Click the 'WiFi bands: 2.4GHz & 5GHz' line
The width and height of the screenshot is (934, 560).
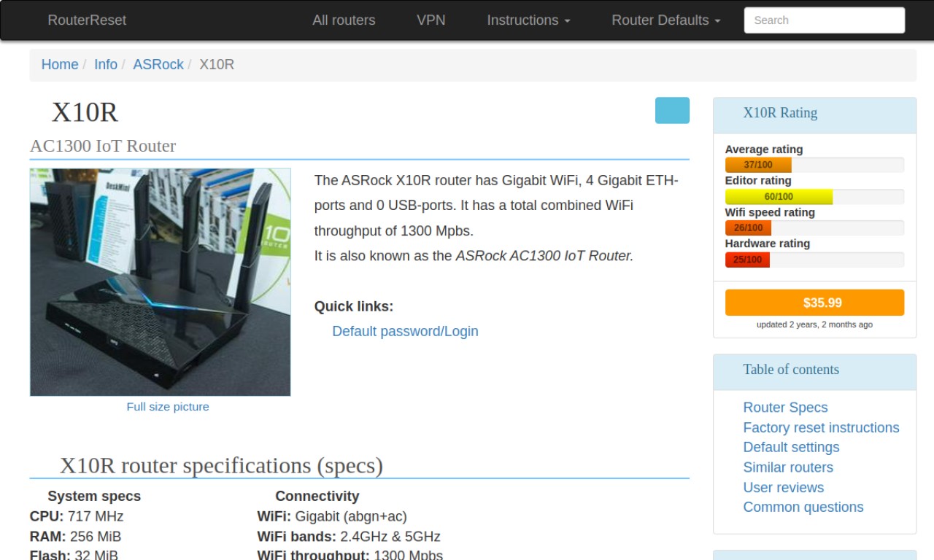[x=349, y=537]
